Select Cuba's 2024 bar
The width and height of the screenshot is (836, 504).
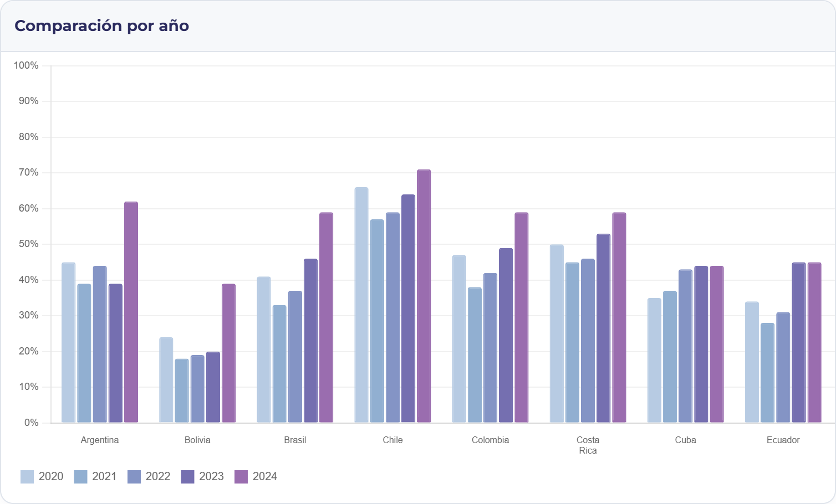[x=717, y=344]
